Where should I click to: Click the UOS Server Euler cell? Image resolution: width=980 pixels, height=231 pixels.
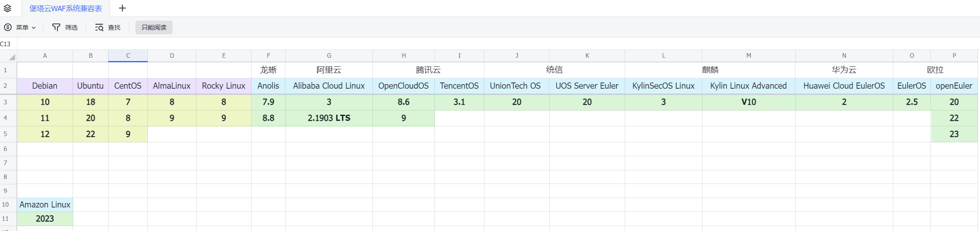coord(587,86)
